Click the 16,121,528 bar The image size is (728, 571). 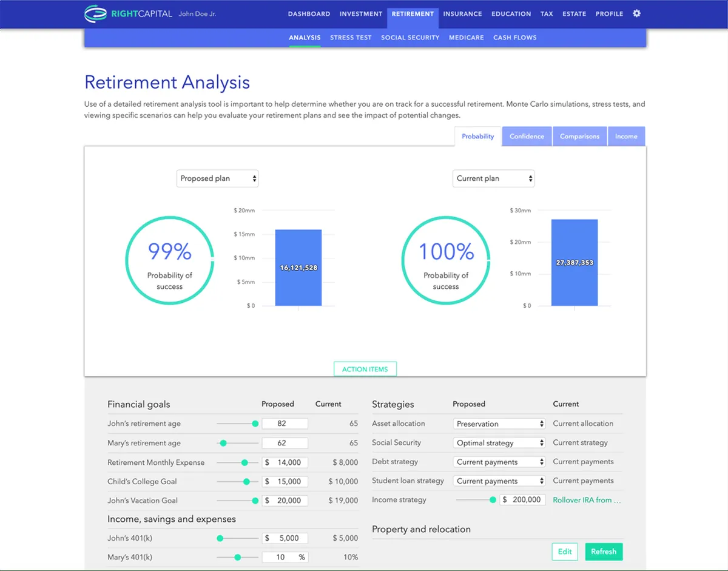[x=298, y=268]
